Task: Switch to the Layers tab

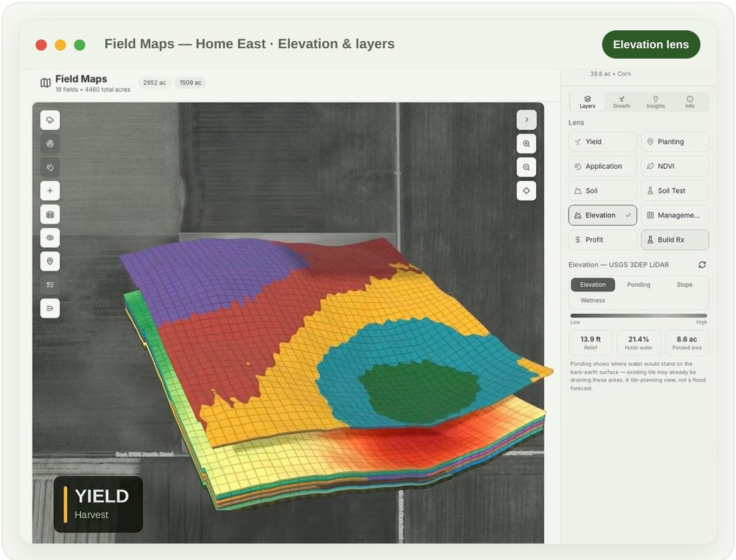Action: coord(587,102)
